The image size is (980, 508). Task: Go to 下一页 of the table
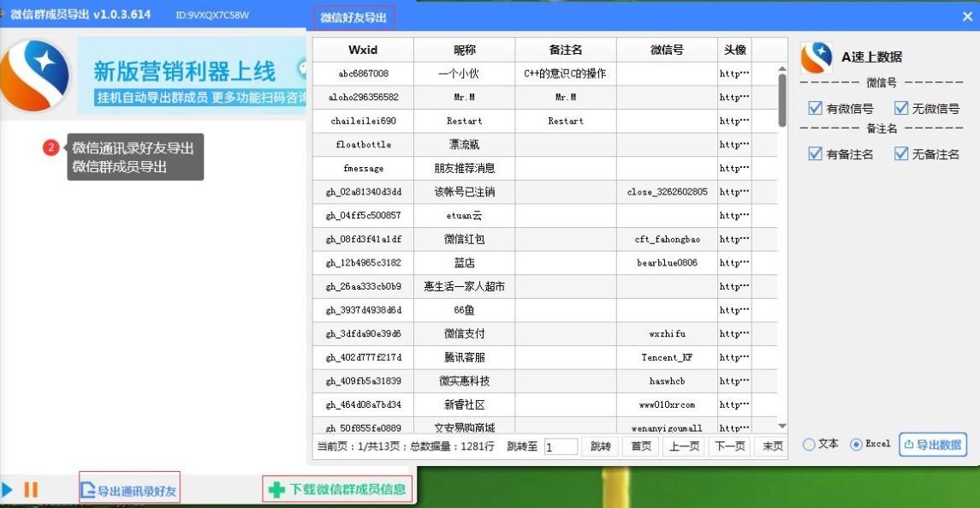[x=729, y=446]
